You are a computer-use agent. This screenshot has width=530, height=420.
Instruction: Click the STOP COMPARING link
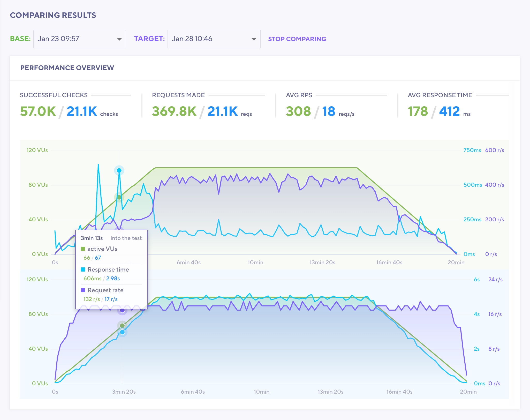tap(297, 39)
